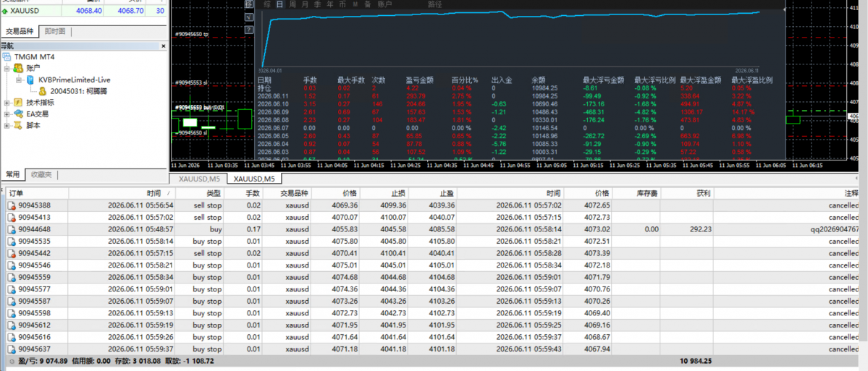The width and height of the screenshot is (868, 371).
Task: Click the user icon of account 20045031
Action: pos(42,91)
